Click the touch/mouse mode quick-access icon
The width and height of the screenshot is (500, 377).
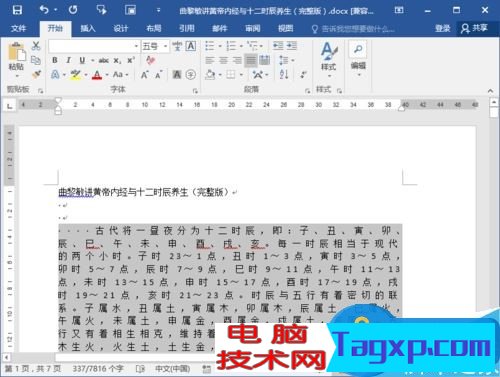(x=101, y=10)
